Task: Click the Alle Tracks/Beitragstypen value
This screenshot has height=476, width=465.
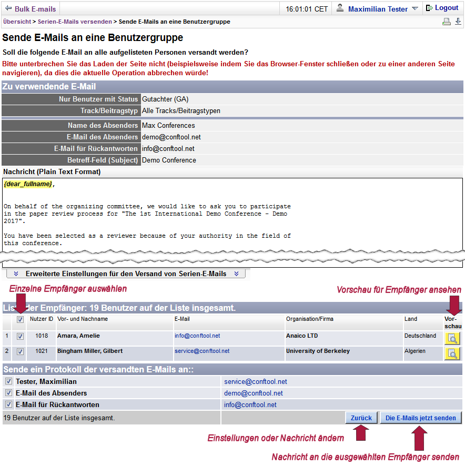Action: pyautogui.click(x=181, y=111)
